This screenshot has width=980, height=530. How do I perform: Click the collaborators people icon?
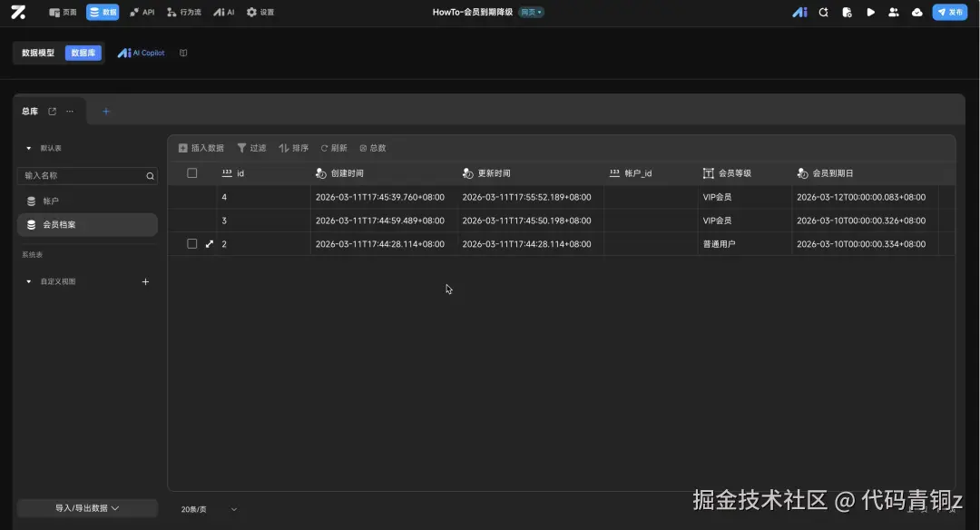894,12
